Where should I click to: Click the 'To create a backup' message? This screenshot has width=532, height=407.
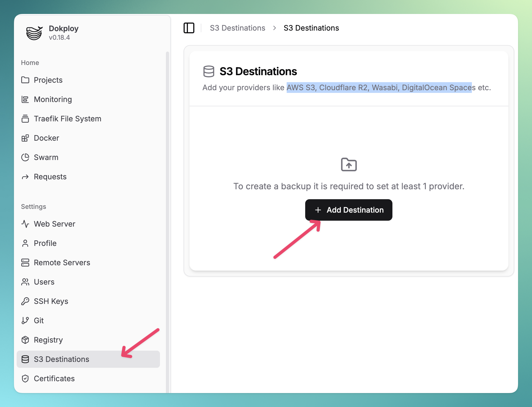[x=349, y=186]
